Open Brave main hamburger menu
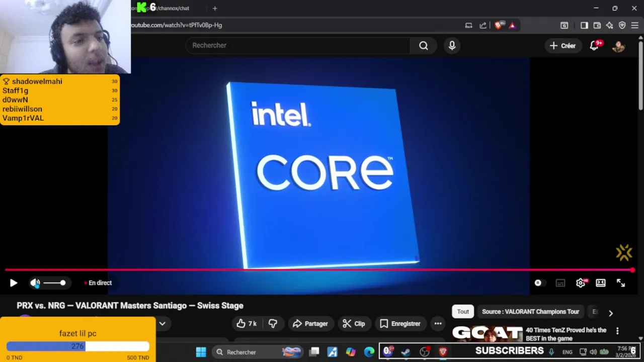 635,25
